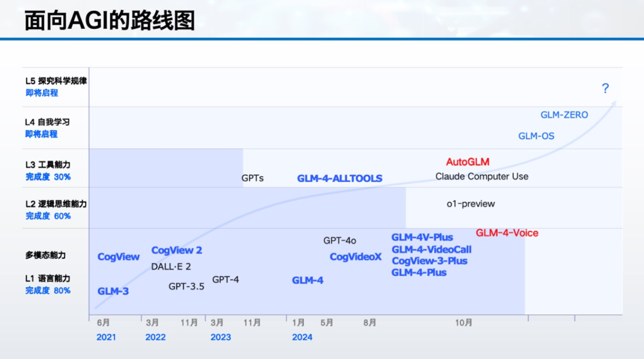Click the GLM-4-VideoCall label

point(431,250)
